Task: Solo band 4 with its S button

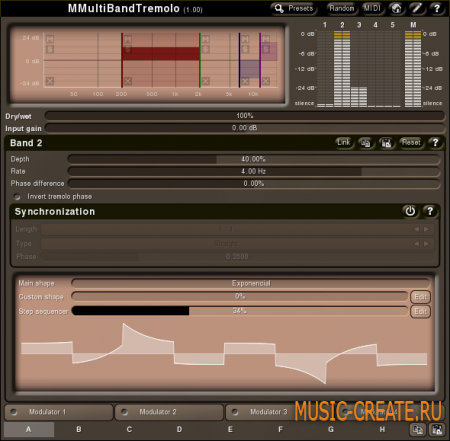Action: pos(245,49)
